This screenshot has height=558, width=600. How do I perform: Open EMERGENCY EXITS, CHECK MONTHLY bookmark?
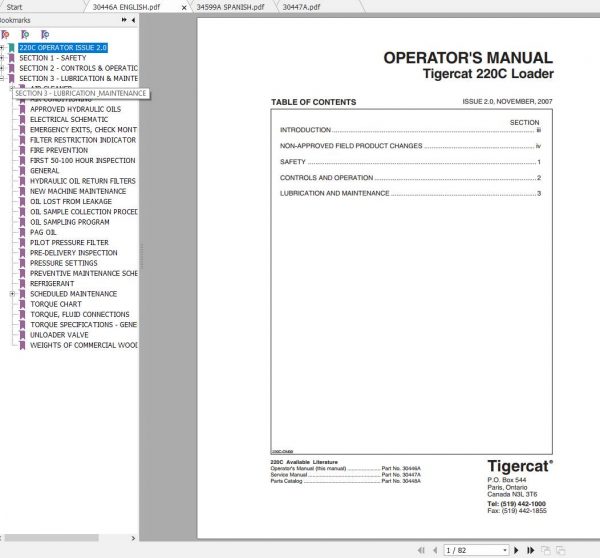pyautogui.click(x=83, y=130)
